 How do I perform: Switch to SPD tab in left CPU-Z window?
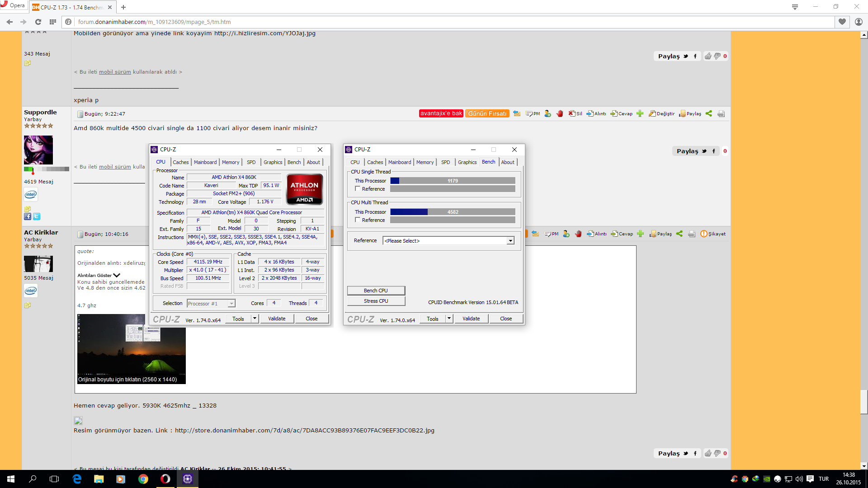[251, 162]
